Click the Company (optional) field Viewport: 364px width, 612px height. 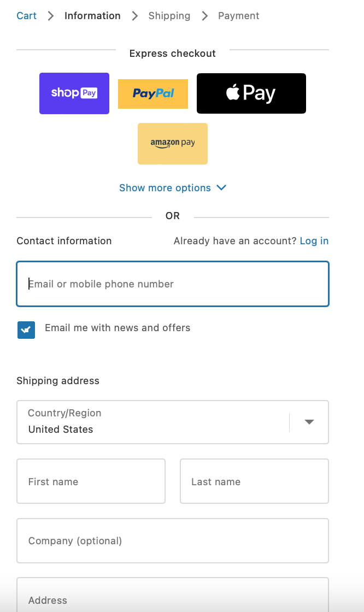(173, 541)
